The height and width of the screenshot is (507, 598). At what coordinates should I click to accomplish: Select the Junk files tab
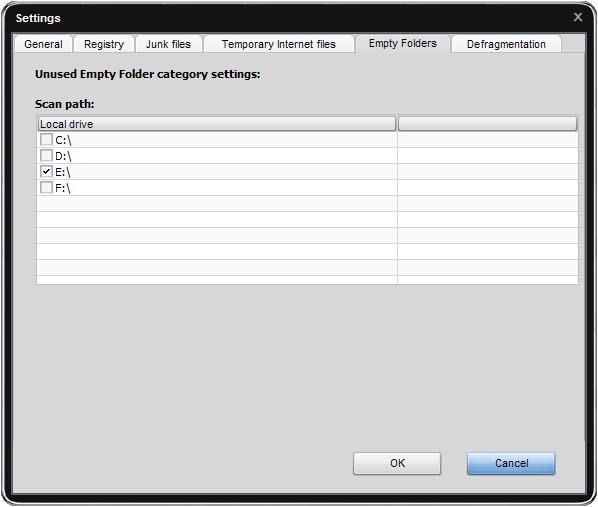[168, 44]
